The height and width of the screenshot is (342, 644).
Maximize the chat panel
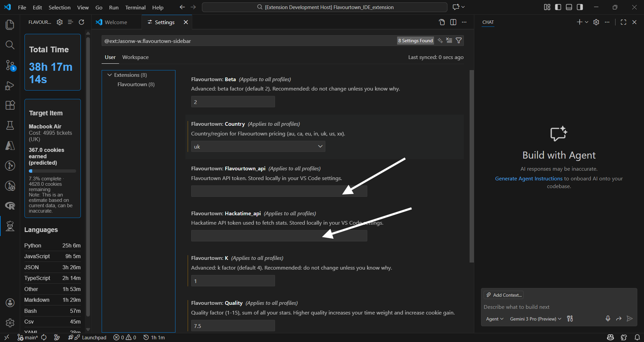click(x=624, y=22)
